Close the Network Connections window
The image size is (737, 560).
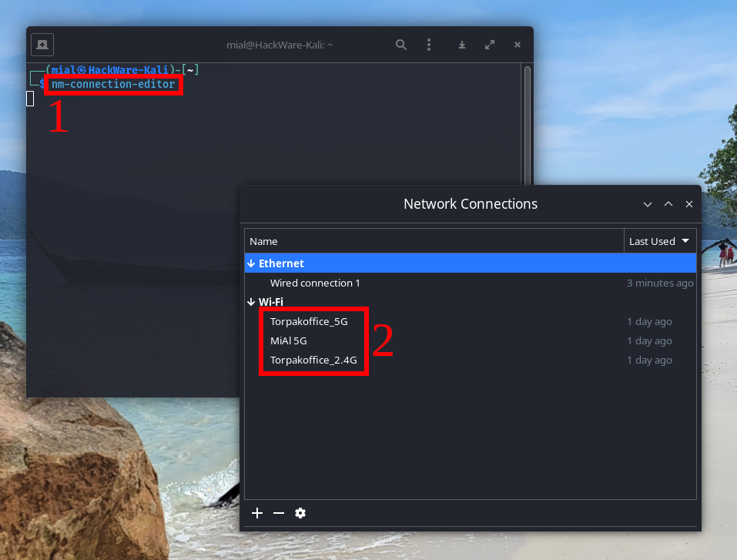point(689,204)
